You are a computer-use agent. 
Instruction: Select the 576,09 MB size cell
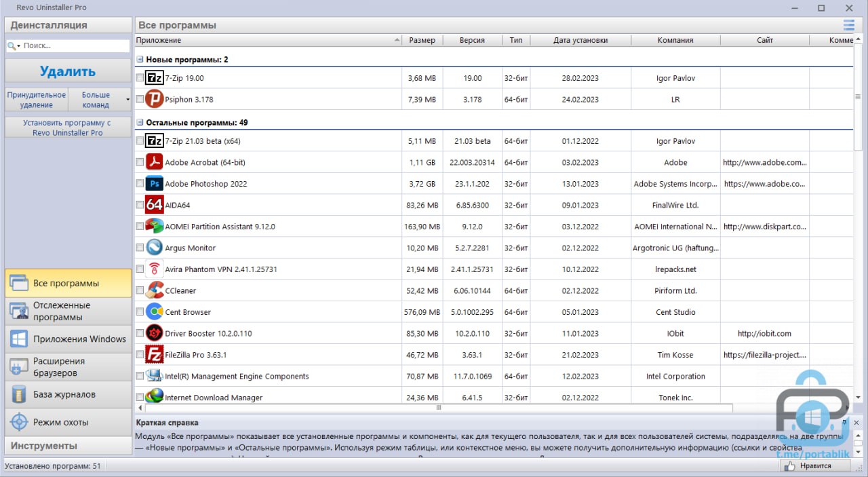(x=422, y=312)
